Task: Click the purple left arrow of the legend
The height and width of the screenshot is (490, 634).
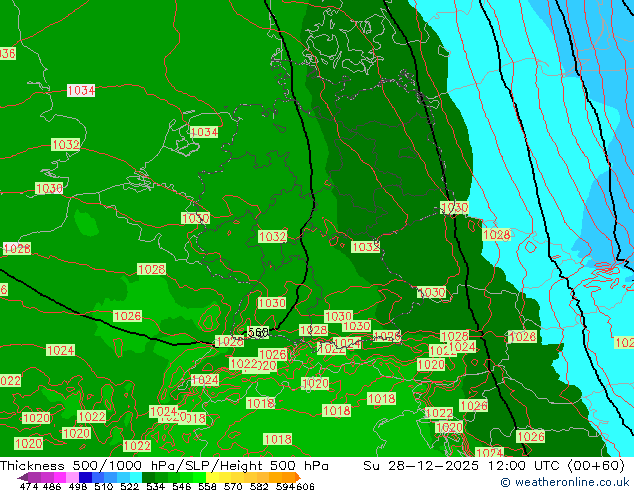Action: pos(23,477)
